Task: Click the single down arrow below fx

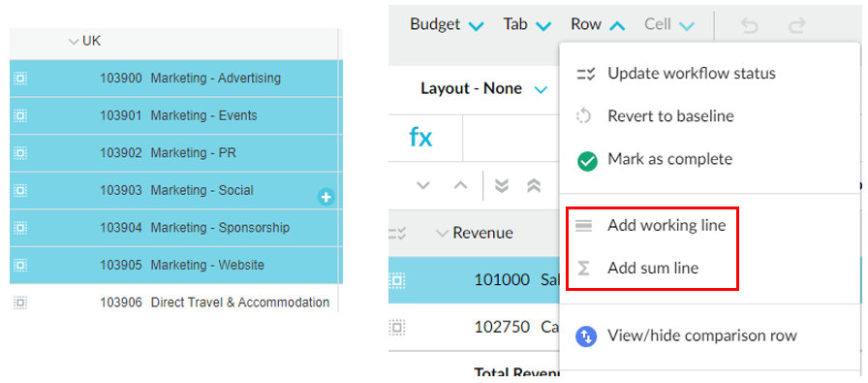Action: 423,185
